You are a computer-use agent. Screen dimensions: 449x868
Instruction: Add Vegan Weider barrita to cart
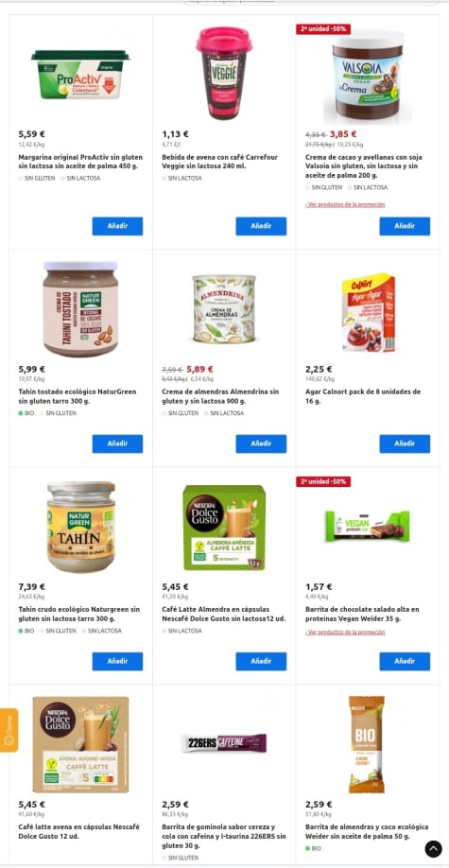[x=405, y=661]
